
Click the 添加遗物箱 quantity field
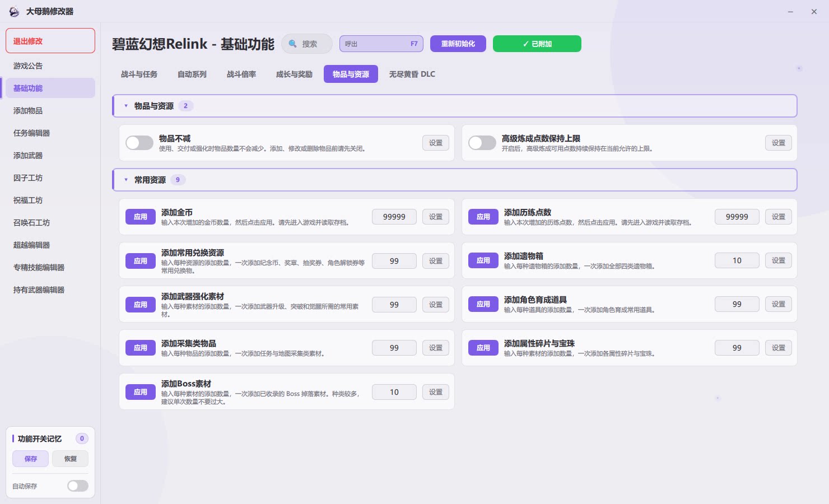(x=737, y=260)
